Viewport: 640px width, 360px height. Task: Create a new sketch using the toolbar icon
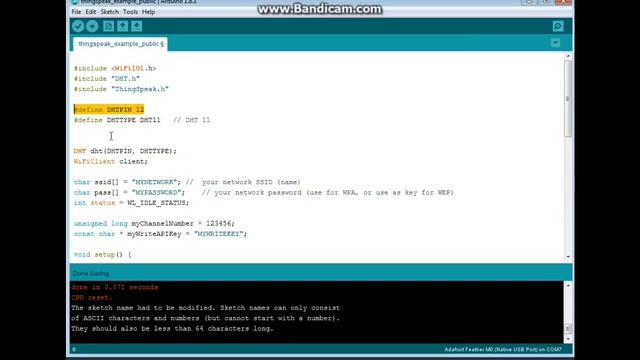109,26
